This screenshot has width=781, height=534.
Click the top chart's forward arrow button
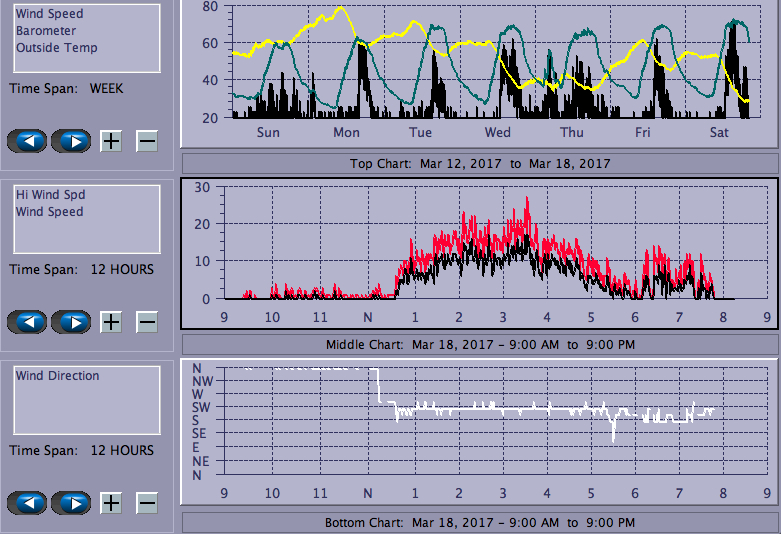point(71,141)
